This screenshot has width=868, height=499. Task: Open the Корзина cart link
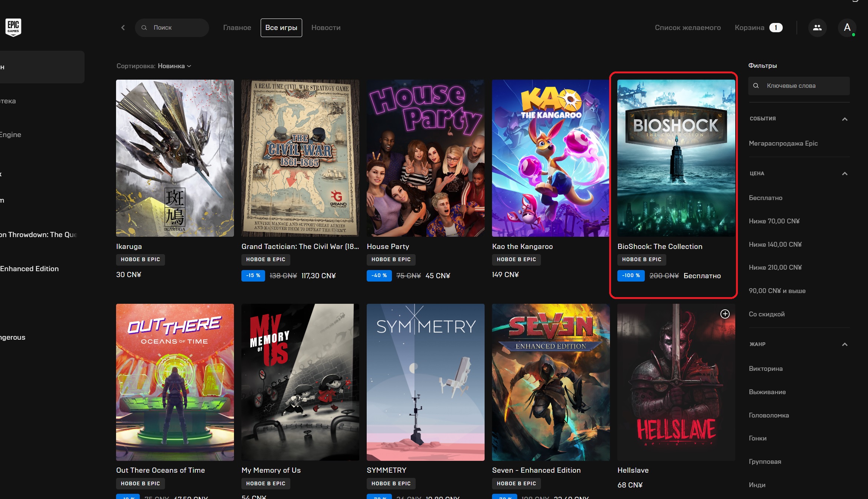point(749,27)
